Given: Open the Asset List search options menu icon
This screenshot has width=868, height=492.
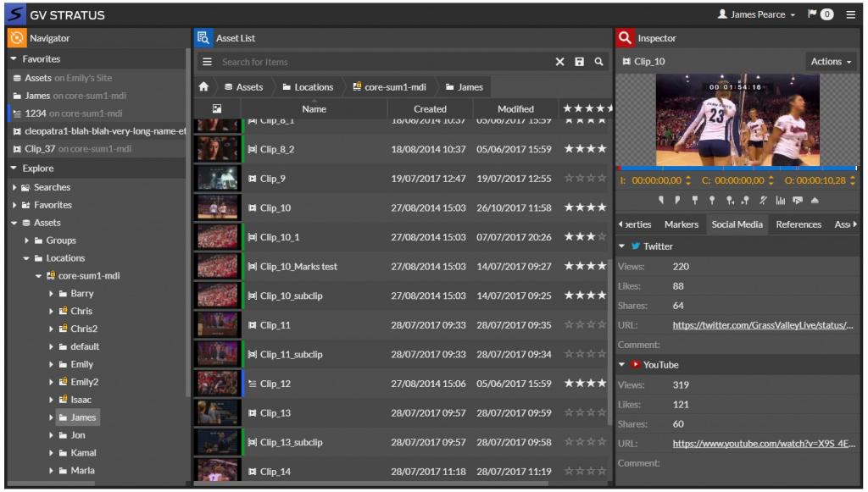Looking at the screenshot, I should click(x=207, y=62).
